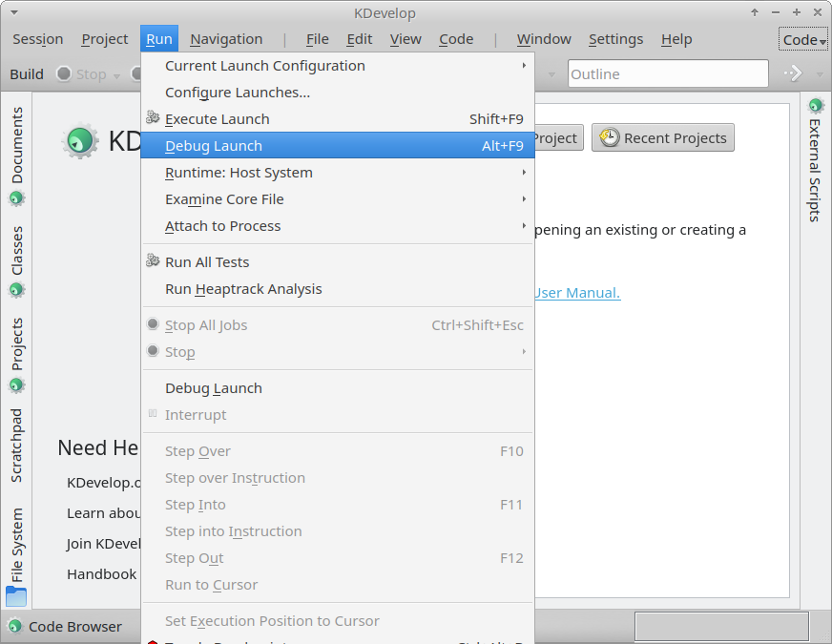Click into the Outline search field
The width and height of the screenshot is (832, 644).
point(668,73)
